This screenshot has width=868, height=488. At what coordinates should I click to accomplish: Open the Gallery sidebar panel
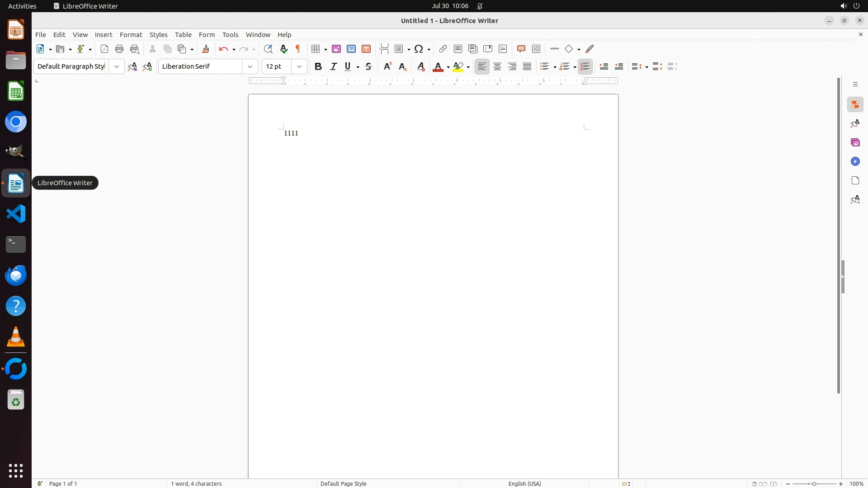[x=855, y=143]
